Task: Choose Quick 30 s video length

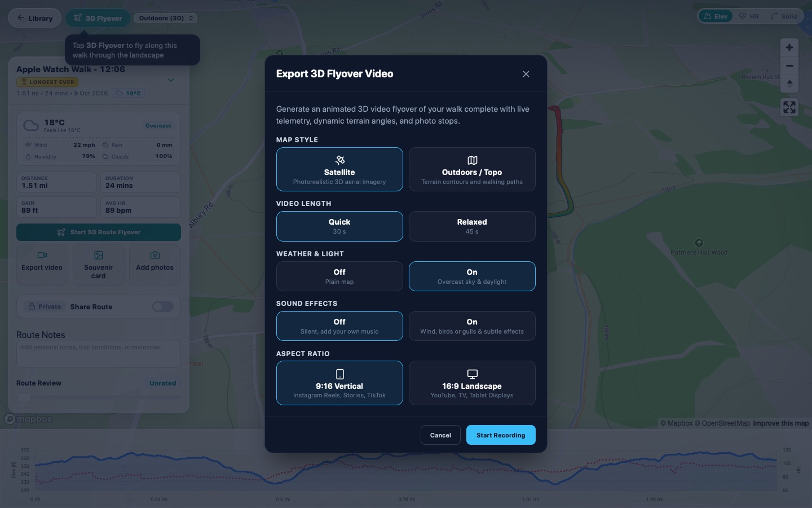Action: [x=339, y=226]
